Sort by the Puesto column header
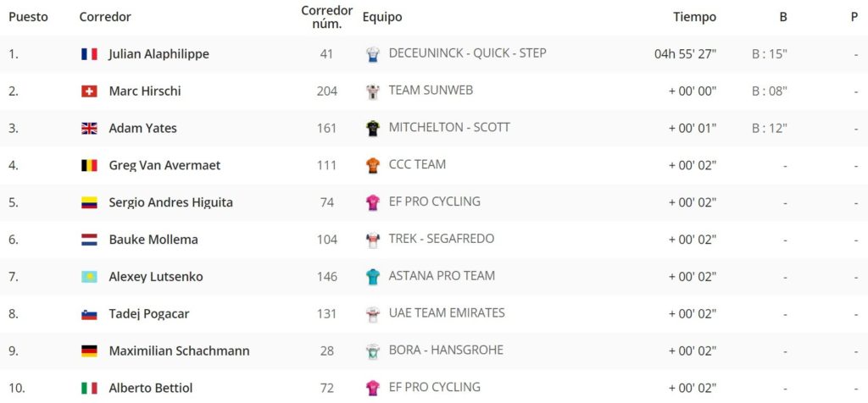 coord(28,17)
